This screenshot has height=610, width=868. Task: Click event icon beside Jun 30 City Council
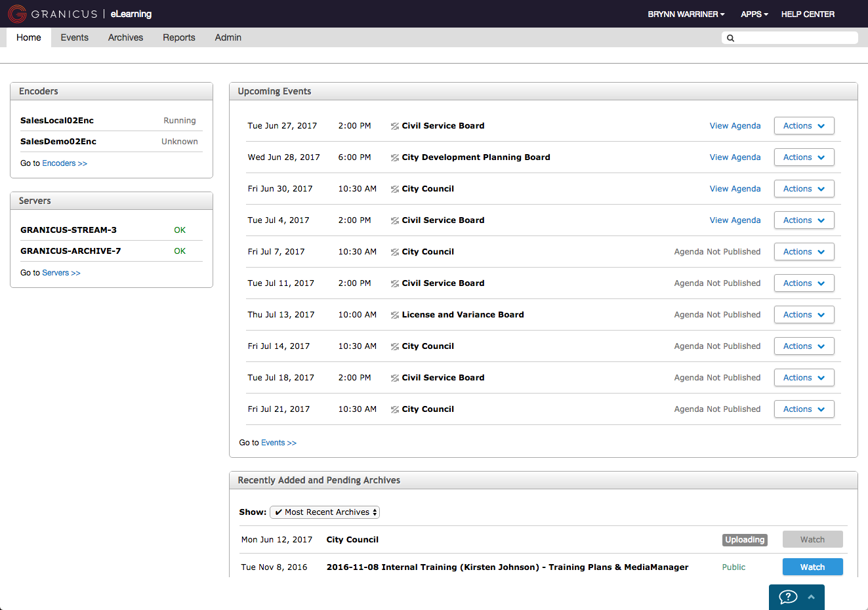[x=395, y=189]
